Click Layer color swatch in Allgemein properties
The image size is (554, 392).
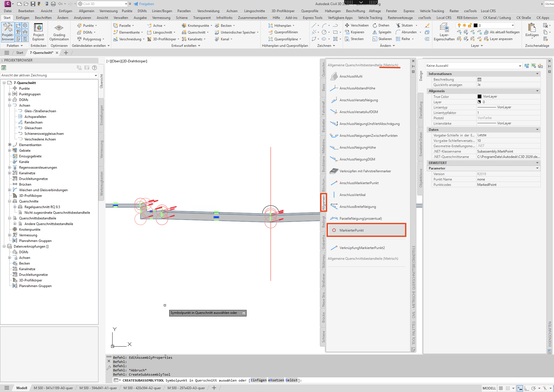point(479,102)
